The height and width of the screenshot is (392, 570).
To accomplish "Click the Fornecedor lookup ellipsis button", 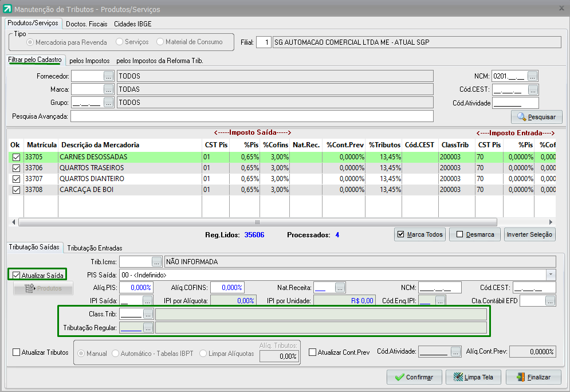I will pyautogui.click(x=109, y=76).
